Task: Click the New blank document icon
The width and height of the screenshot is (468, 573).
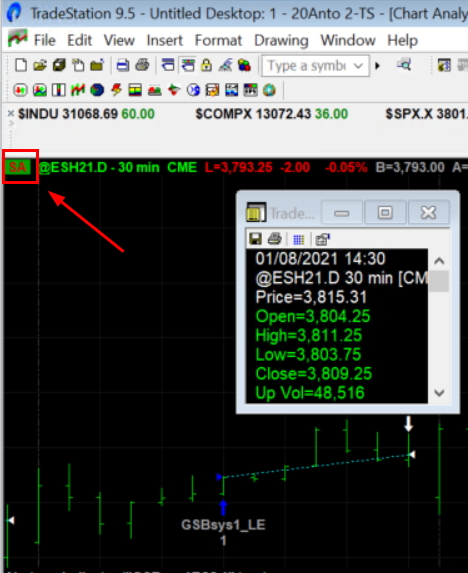Action: tap(21, 66)
